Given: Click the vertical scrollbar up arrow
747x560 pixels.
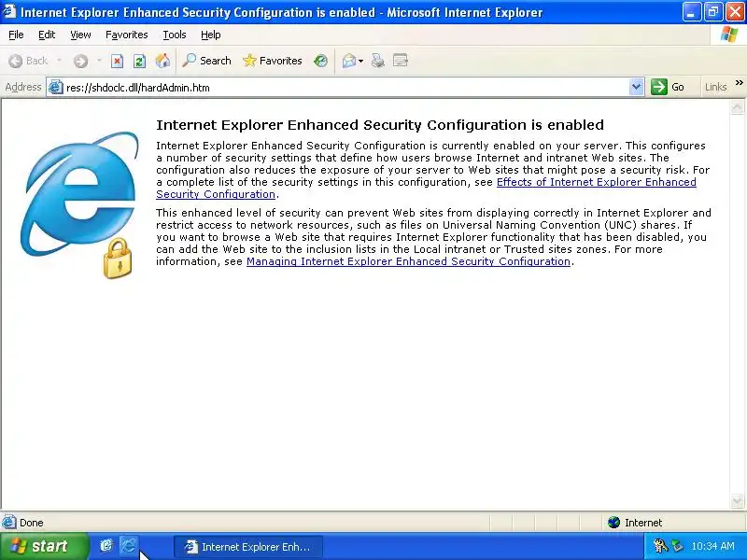Looking at the screenshot, I should (737, 107).
